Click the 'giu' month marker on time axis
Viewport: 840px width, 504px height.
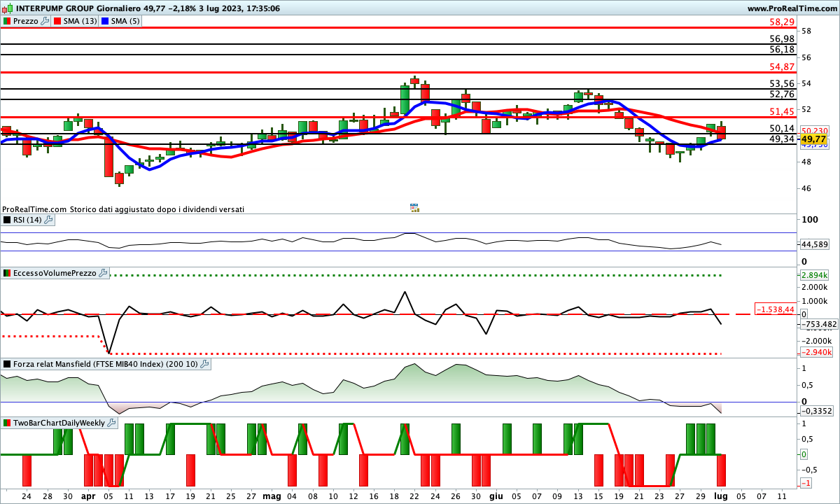click(x=496, y=496)
